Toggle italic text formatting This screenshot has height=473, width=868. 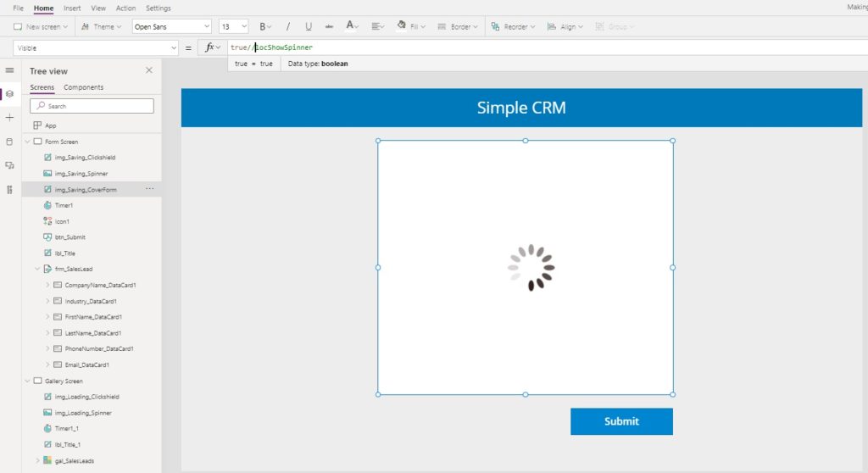coord(288,26)
